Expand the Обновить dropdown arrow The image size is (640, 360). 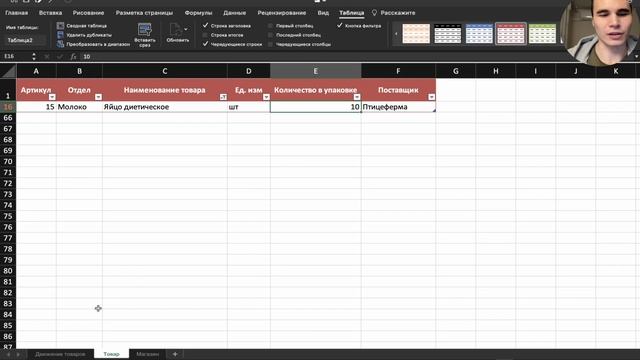(186, 29)
